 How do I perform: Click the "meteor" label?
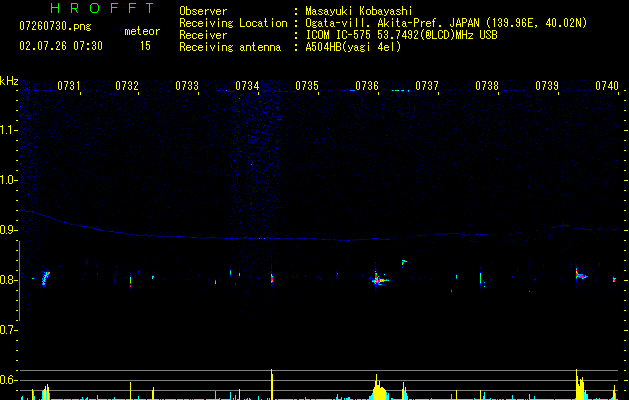tap(142, 31)
